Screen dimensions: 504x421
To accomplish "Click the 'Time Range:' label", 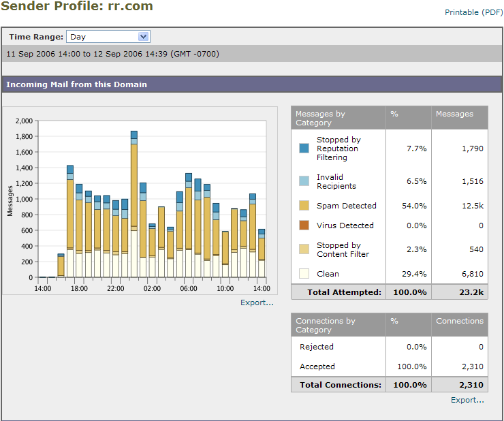I will pyautogui.click(x=36, y=37).
